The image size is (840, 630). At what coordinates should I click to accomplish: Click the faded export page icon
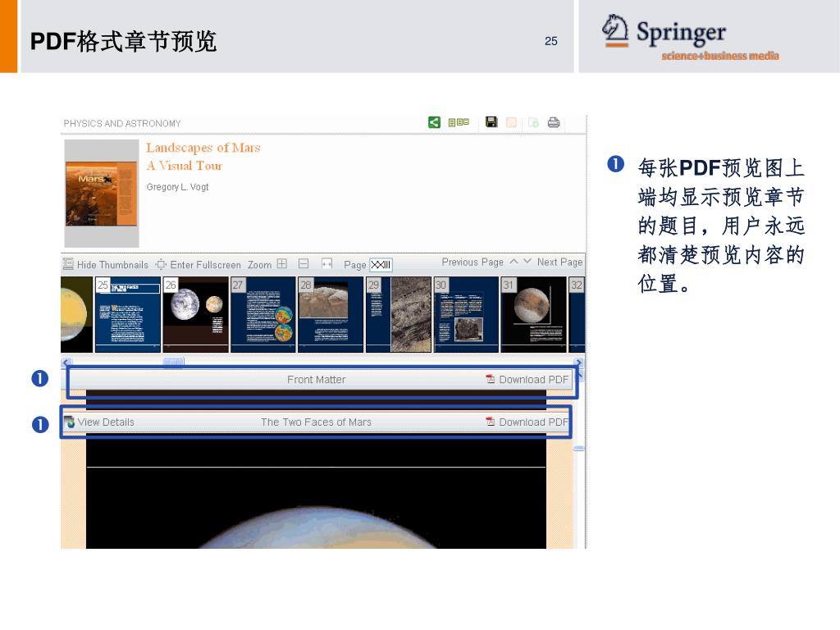(533, 122)
